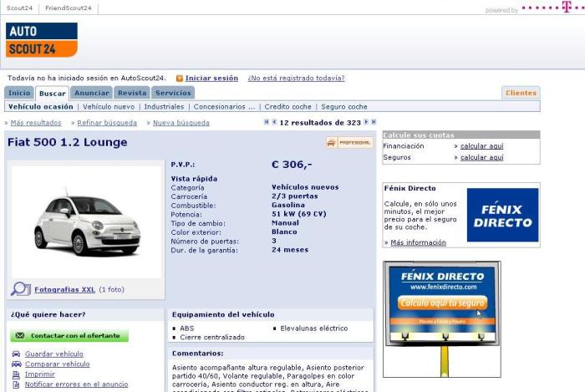Image resolution: width=585 pixels, height=392 pixels.
Task: Open the Refinar búsqueda link
Action: tap(107, 123)
